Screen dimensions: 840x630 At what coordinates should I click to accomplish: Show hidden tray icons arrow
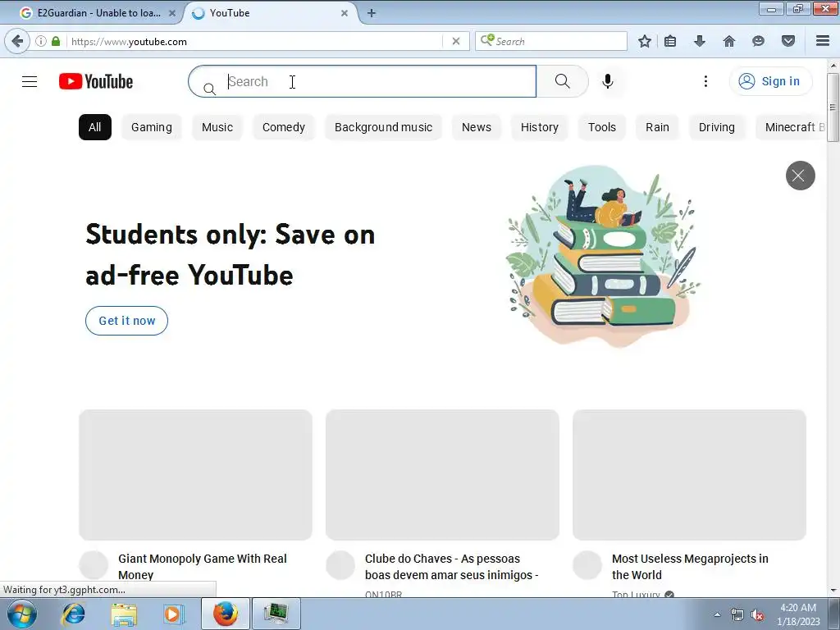717,615
